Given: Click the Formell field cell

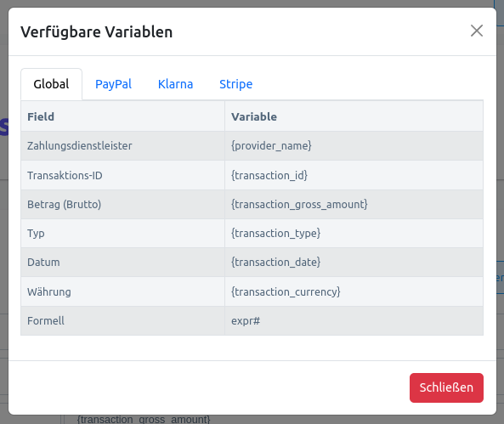Looking at the screenshot, I should (x=122, y=321).
